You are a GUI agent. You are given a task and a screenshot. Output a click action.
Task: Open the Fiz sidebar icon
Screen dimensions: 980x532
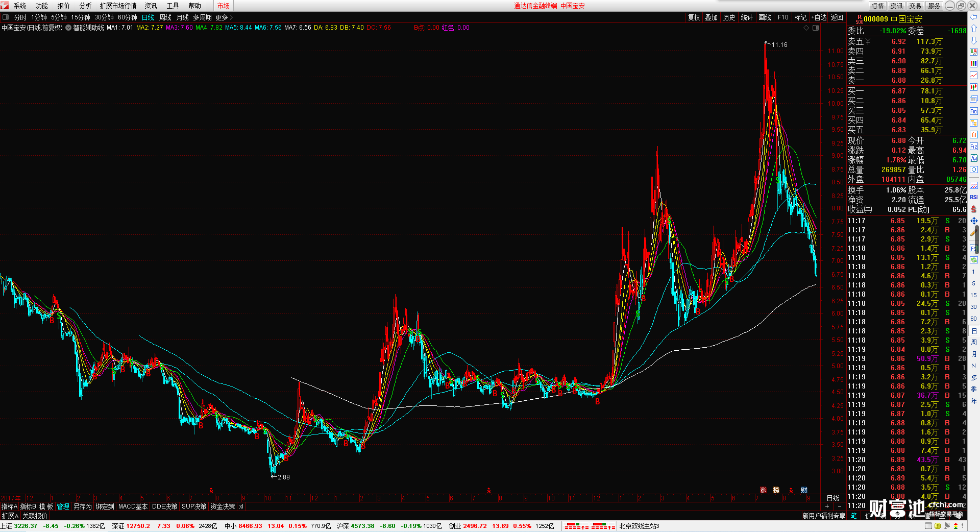click(x=973, y=147)
